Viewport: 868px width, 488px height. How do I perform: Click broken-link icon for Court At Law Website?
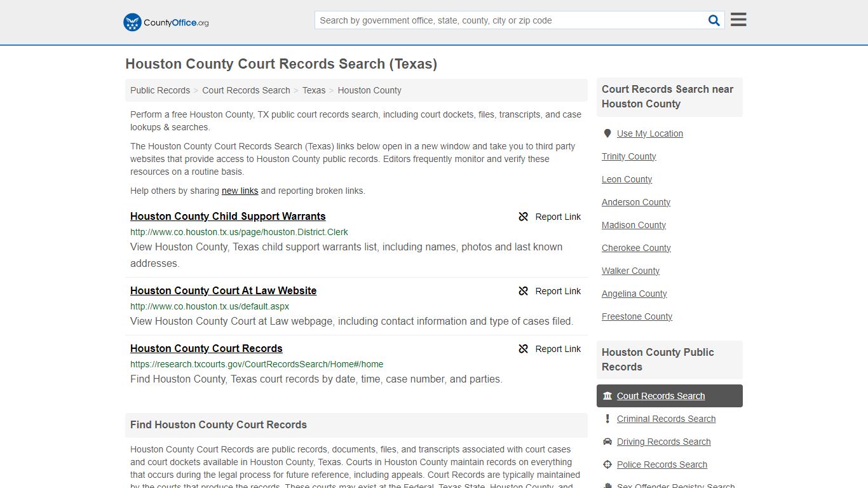[524, 291]
